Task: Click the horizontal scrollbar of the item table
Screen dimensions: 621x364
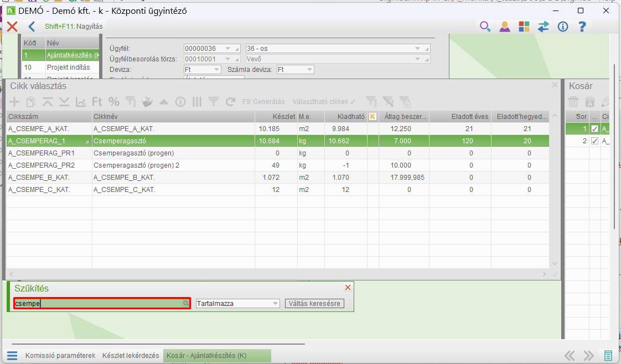Action: click(x=278, y=274)
